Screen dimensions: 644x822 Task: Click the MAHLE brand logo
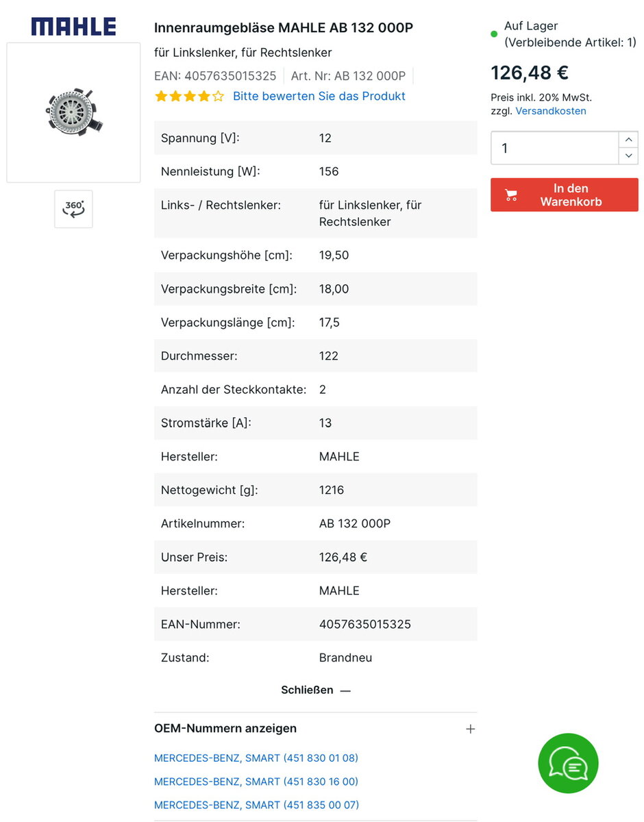click(x=73, y=27)
